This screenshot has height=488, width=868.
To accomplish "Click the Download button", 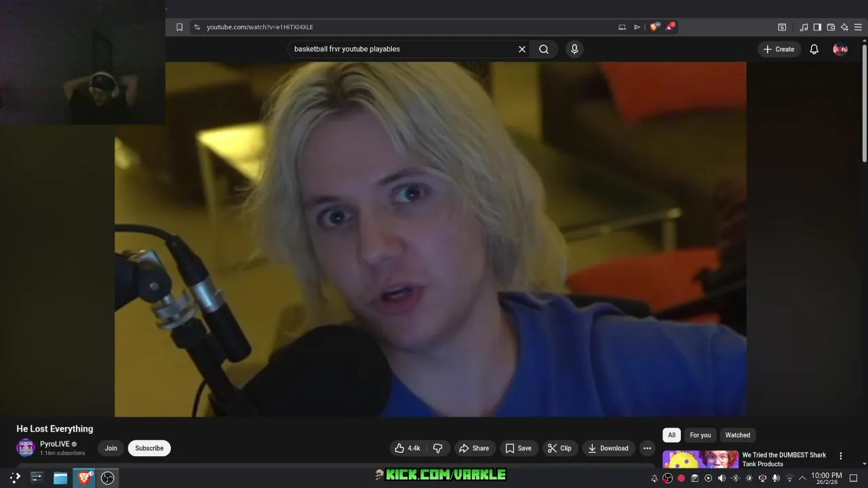I will point(608,448).
